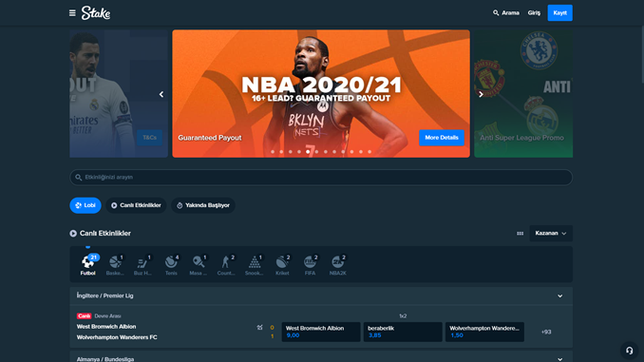Toggle the grid layout view icon

520,234
